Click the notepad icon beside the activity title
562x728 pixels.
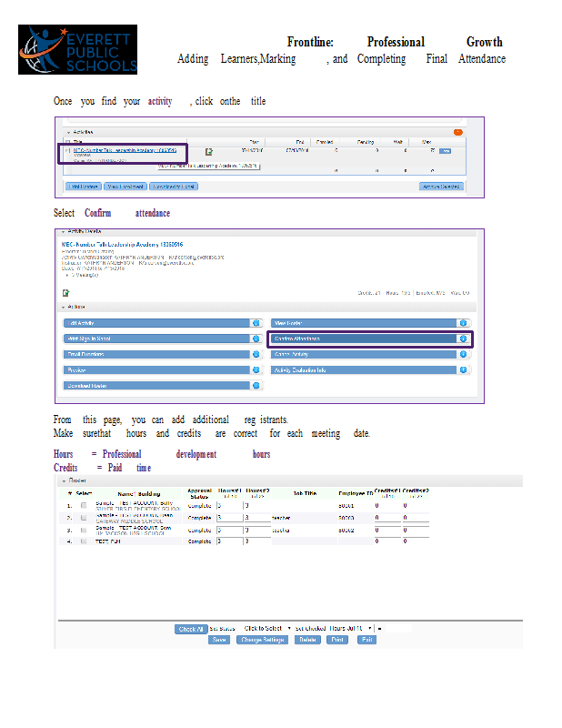pyautogui.click(x=209, y=152)
